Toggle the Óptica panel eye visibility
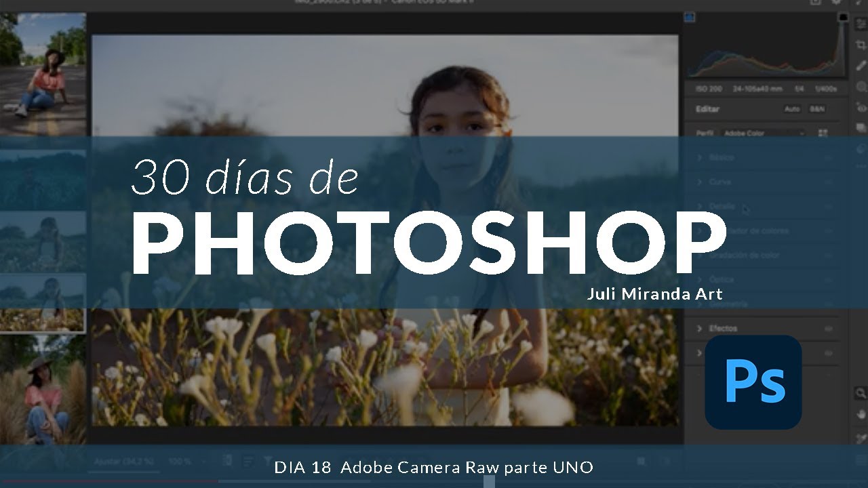Viewport: 868px width, 488px height. [828, 279]
